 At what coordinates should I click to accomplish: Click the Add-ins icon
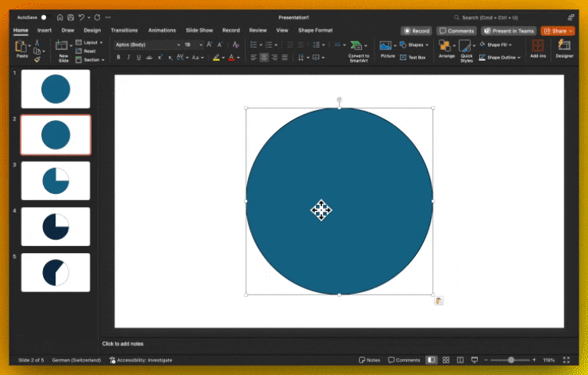pos(538,46)
